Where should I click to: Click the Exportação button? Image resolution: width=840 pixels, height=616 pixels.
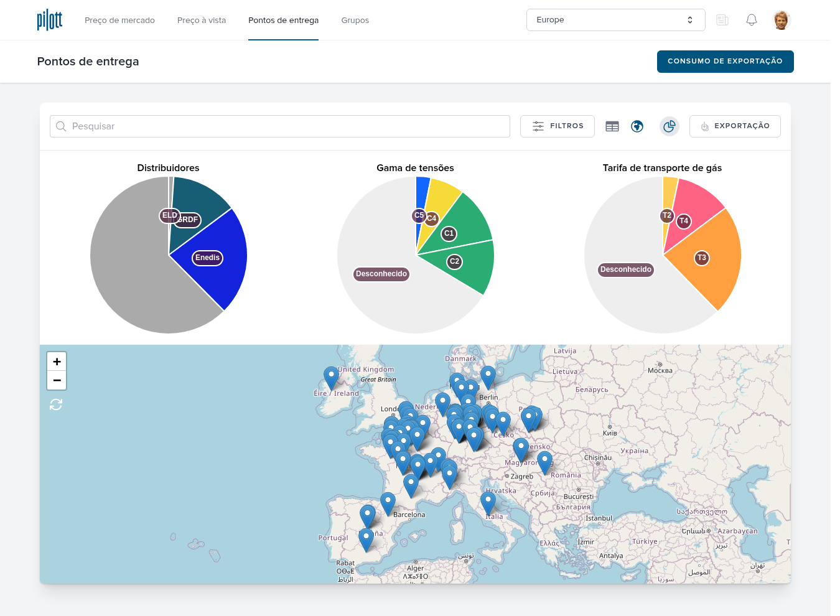[735, 126]
